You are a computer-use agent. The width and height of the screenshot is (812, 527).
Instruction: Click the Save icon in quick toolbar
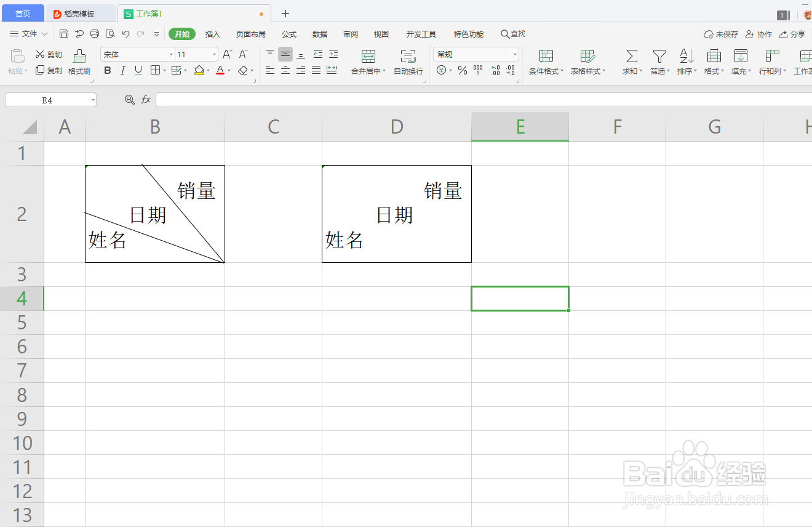pos(64,34)
